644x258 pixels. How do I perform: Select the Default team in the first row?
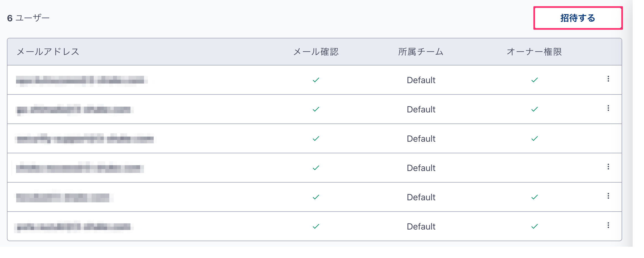(x=421, y=80)
